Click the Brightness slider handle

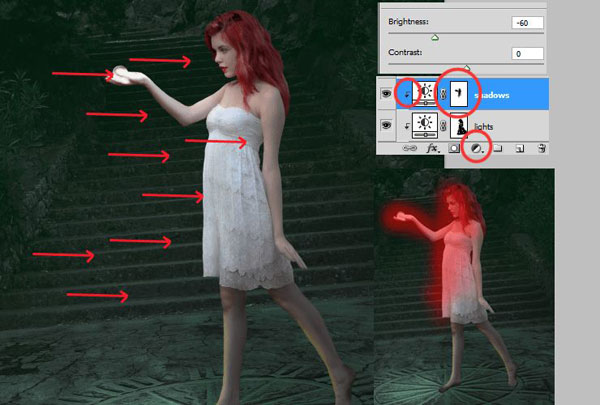435,38
